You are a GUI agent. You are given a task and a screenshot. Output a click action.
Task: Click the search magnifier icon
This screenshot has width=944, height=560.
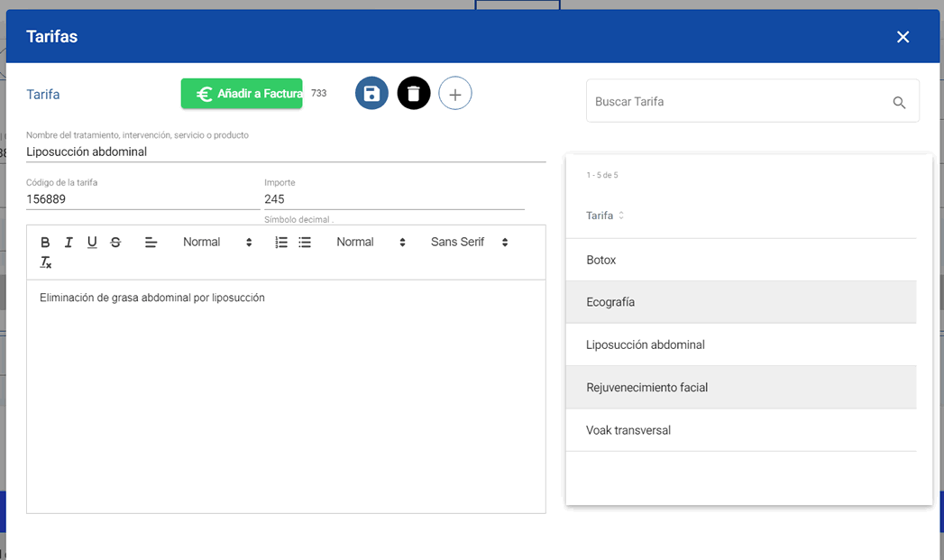point(899,103)
